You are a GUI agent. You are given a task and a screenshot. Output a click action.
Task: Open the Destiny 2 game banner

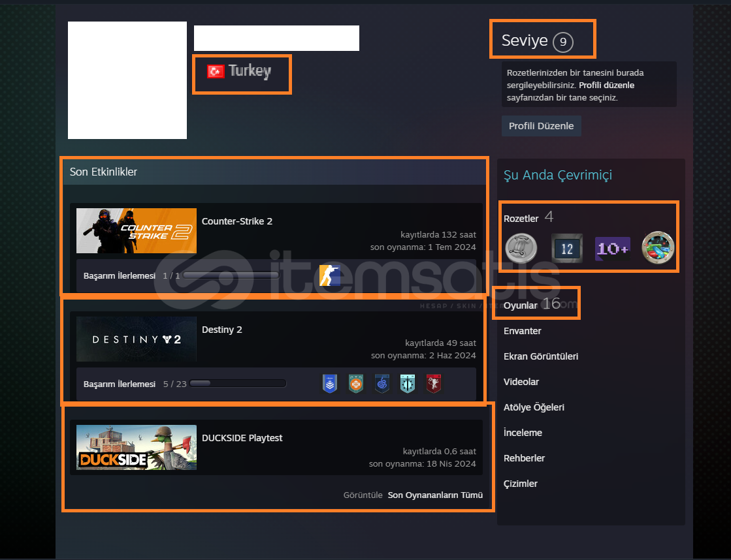click(x=137, y=339)
